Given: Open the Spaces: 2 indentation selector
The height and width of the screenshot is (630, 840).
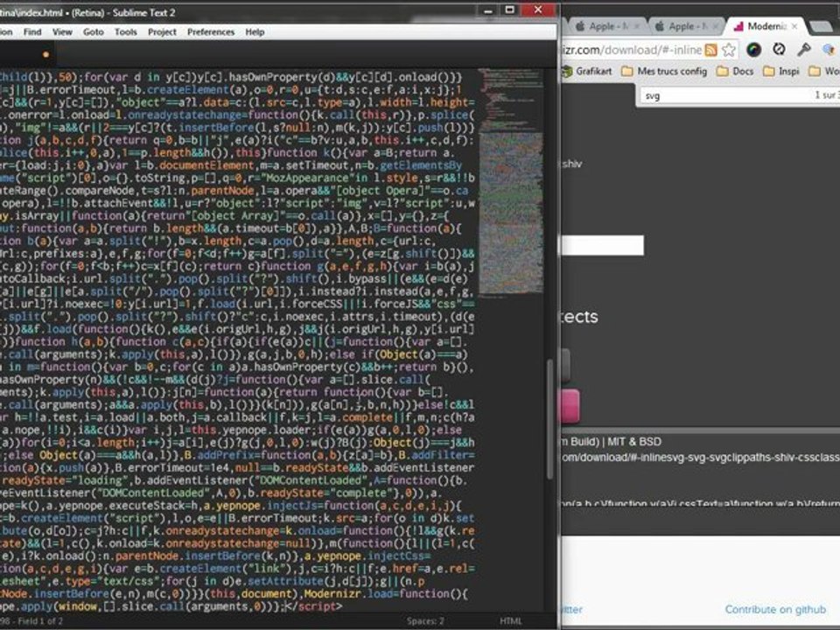Looking at the screenshot, I should (425, 621).
